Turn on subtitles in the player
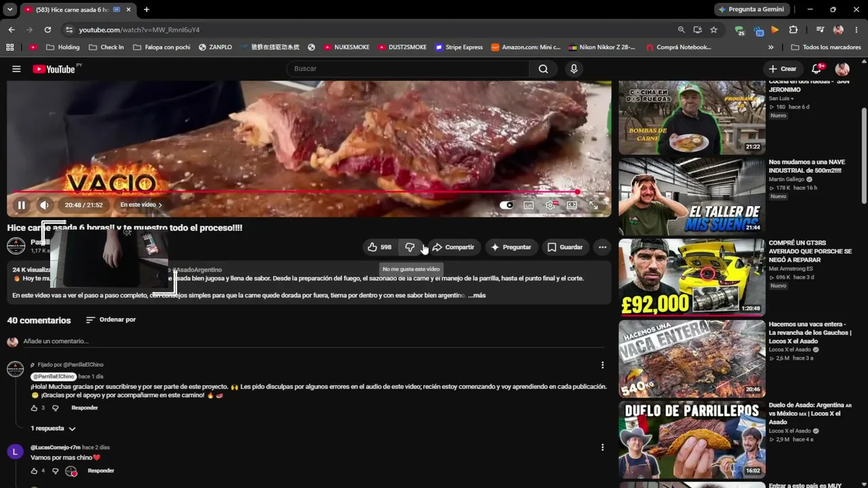Viewport: 868px width, 488px height. pyautogui.click(x=528, y=205)
